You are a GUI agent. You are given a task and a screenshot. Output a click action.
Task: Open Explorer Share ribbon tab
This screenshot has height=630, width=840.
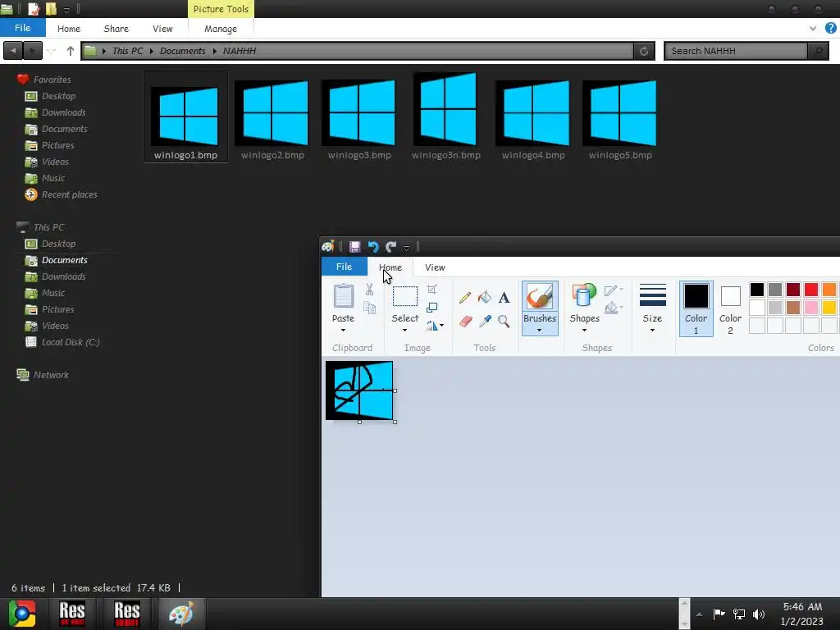[116, 29]
